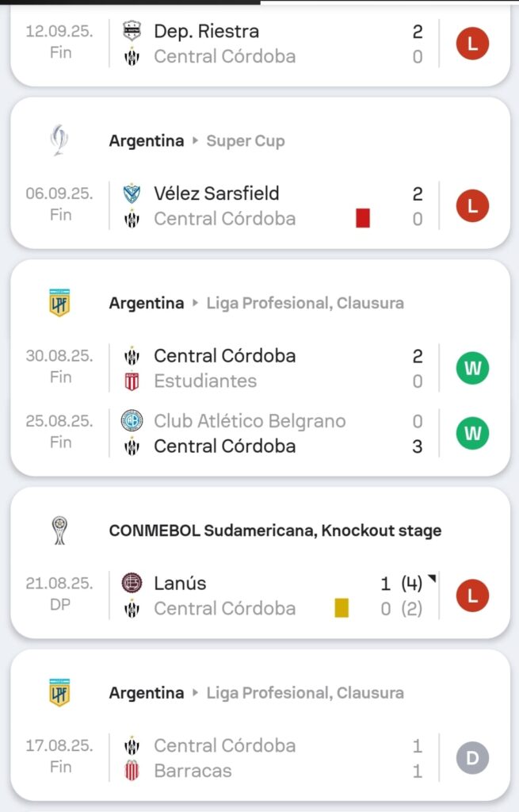
Task: Click the Vélez Sarsfield team crest
Action: pyautogui.click(x=132, y=193)
